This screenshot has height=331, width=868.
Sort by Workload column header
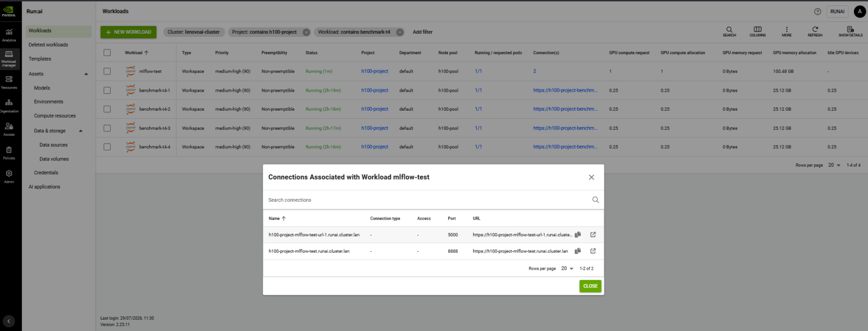(136, 53)
